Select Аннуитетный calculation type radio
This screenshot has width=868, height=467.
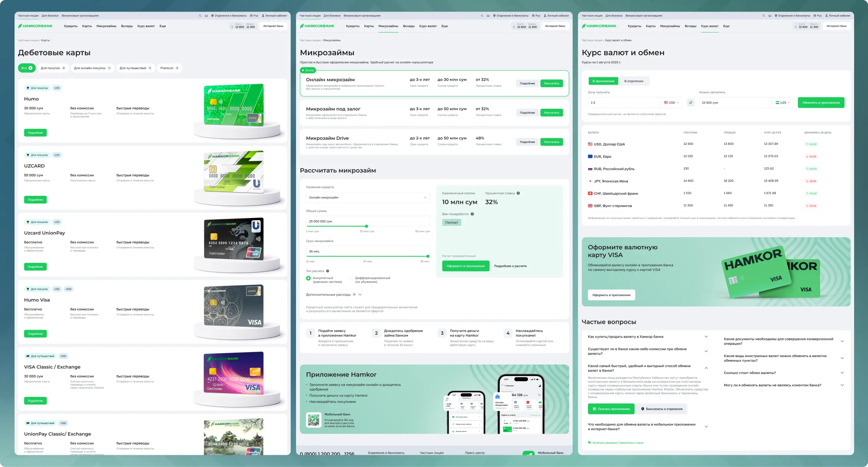pyautogui.click(x=308, y=278)
